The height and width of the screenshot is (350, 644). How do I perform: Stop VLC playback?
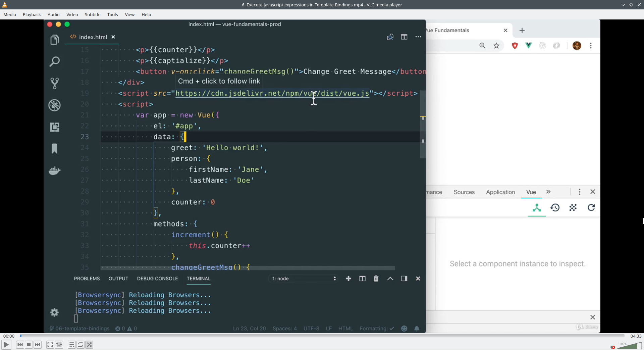29,345
